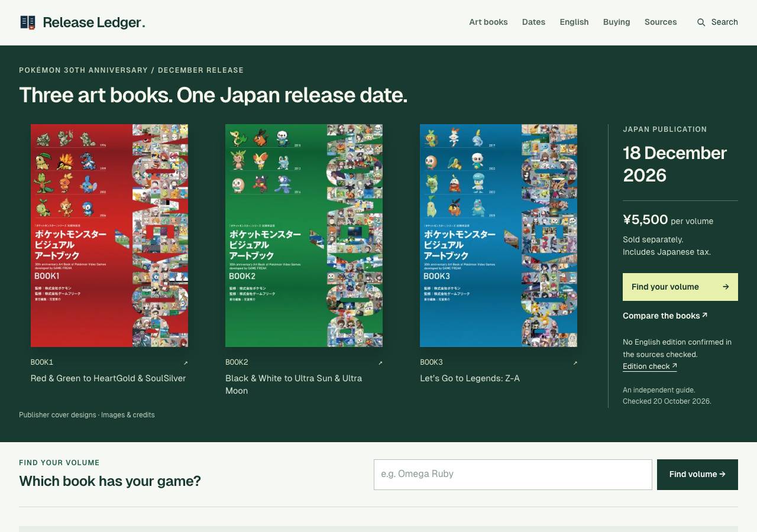757x532 pixels.
Task: Click the green BOOK2 cover image
Action: click(x=304, y=235)
